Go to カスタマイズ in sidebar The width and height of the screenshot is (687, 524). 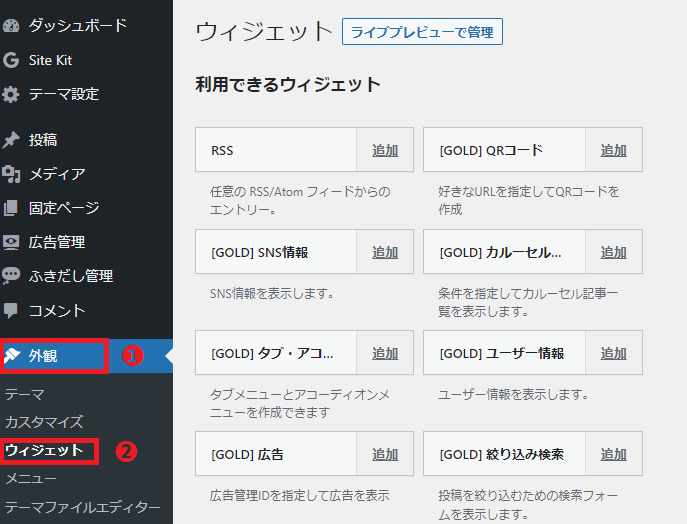pyautogui.click(x=44, y=422)
